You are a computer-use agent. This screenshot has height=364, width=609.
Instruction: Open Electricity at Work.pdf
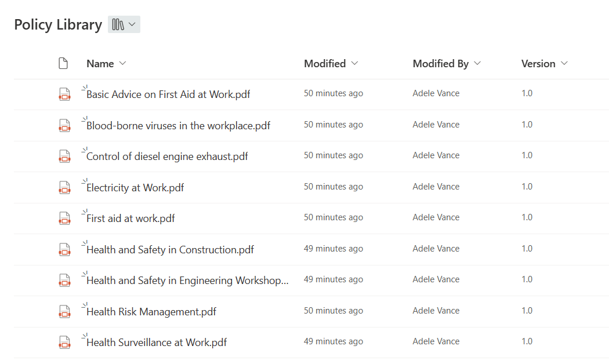point(133,187)
